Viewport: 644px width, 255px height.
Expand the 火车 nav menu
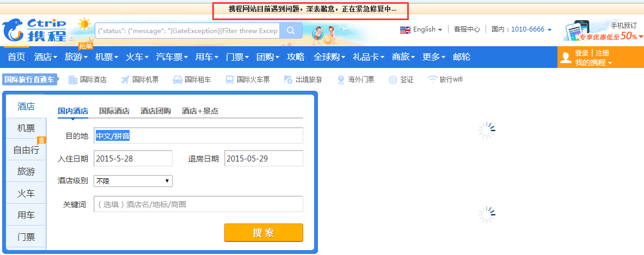(137, 57)
